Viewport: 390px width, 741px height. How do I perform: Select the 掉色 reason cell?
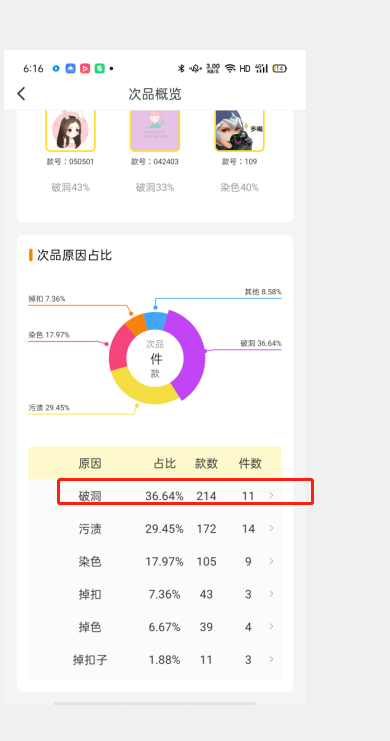coord(90,627)
